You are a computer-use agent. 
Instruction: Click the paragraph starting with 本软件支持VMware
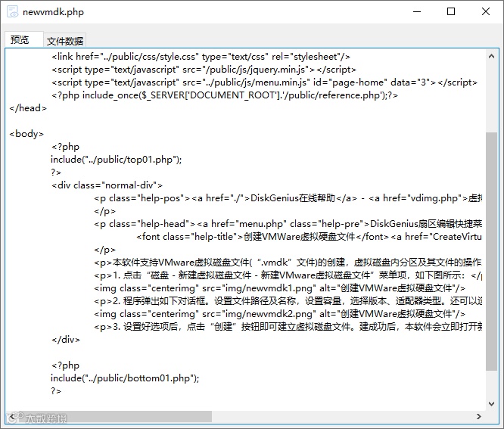pyautogui.click(x=288, y=263)
